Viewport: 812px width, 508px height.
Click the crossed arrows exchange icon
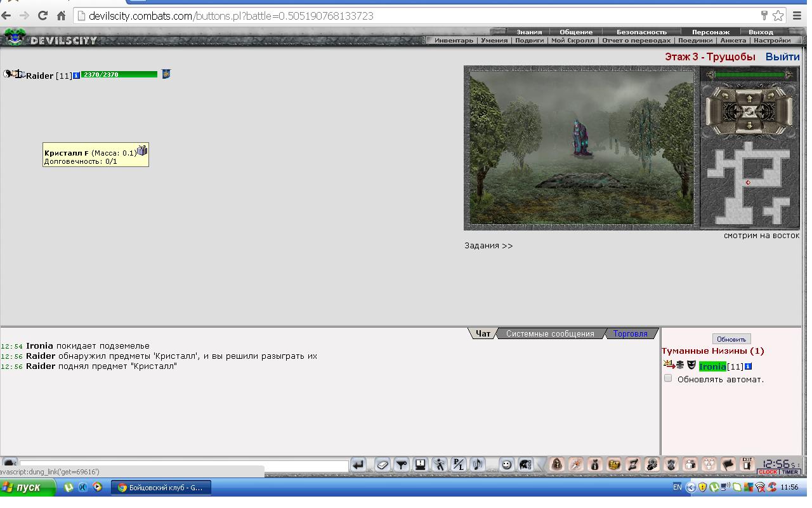(x=632, y=465)
